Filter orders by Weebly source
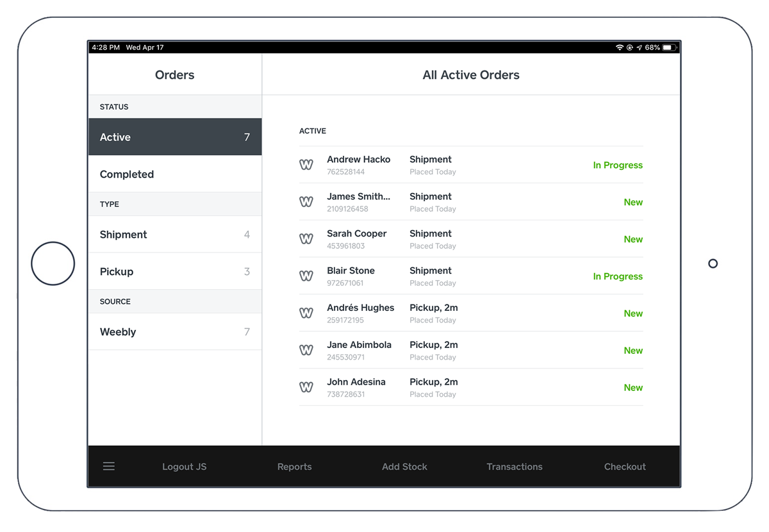The width and height of the screenshot is (769, 532). 175,332
